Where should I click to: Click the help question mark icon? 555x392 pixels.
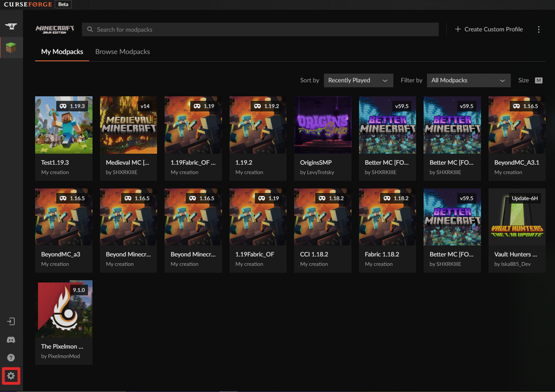tap(11, 358)
